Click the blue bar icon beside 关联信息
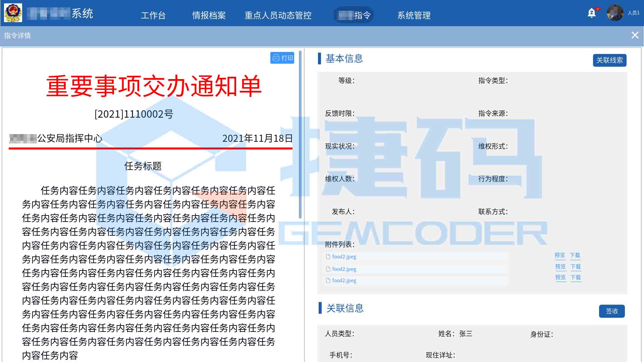The height and width of the screenshot is (362, 644). [x=320, y=308]
